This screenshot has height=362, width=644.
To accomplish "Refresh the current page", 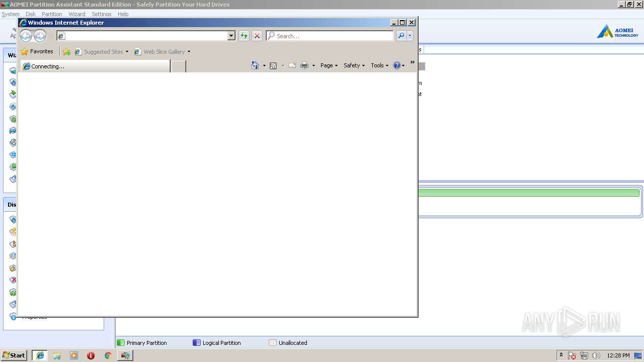I will pos(244,36).
